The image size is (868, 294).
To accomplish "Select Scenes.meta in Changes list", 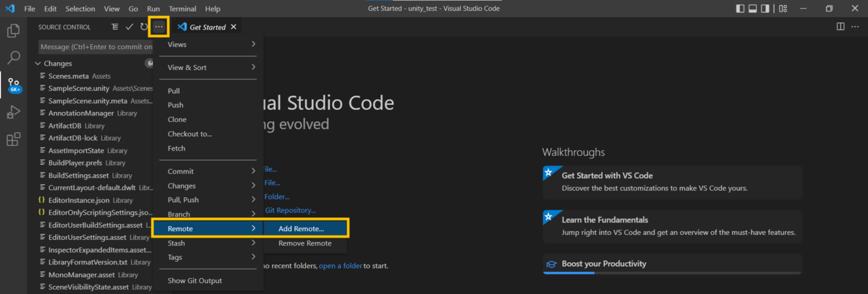I will 90,75.
